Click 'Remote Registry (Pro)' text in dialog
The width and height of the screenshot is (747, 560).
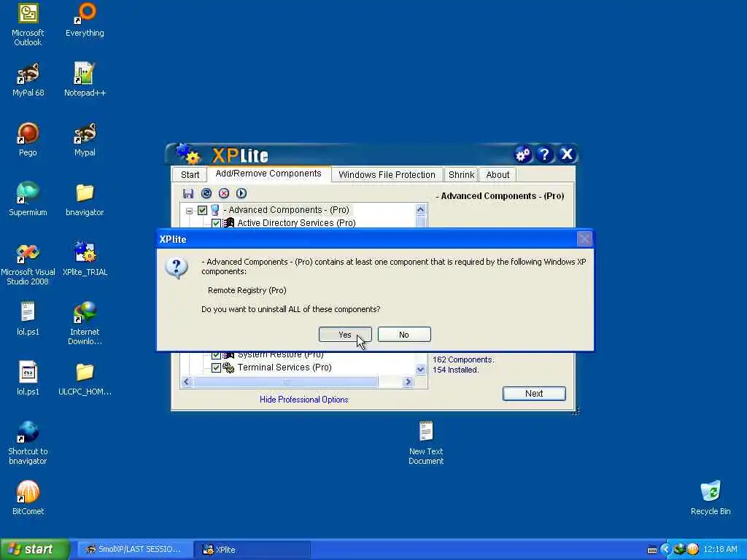247,290
